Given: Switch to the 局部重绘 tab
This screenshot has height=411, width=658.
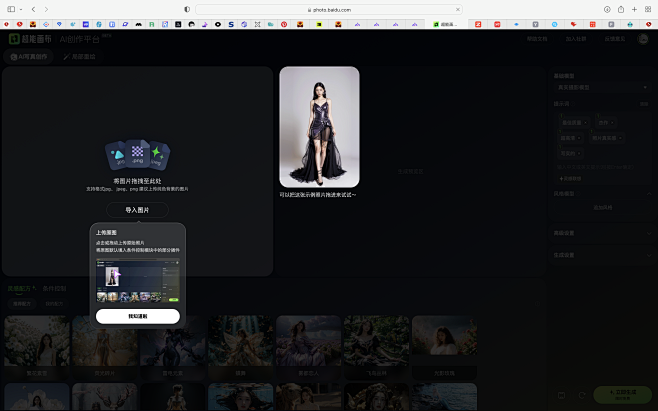Looking at the screenshot, I should (79, 57).
